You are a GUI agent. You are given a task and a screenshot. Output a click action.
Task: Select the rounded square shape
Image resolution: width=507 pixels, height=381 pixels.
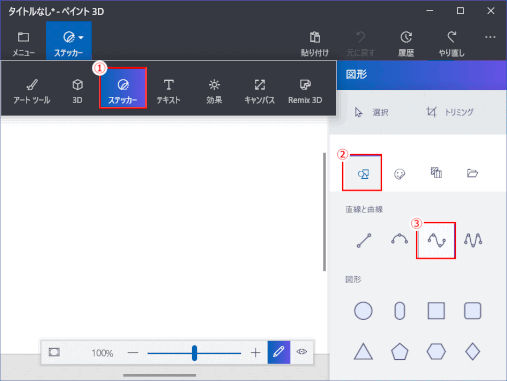pyautogui.click(x=473, y=311)
